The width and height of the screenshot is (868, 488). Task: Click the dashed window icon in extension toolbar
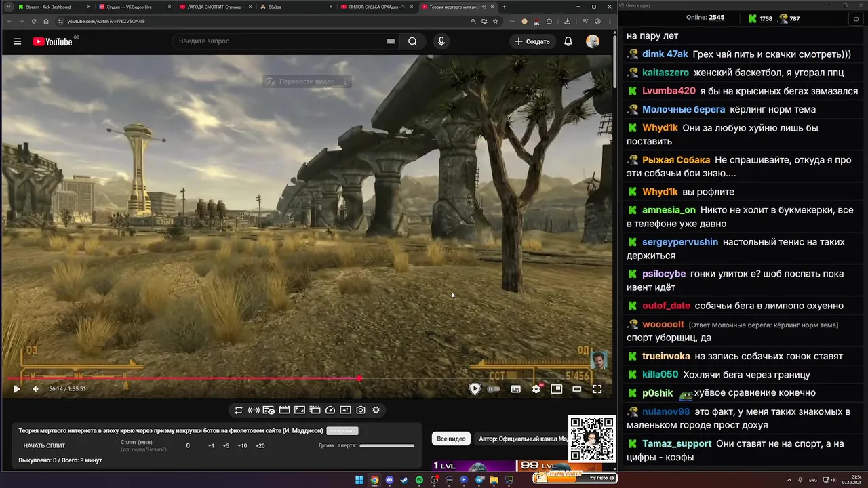tap(315, 410)
